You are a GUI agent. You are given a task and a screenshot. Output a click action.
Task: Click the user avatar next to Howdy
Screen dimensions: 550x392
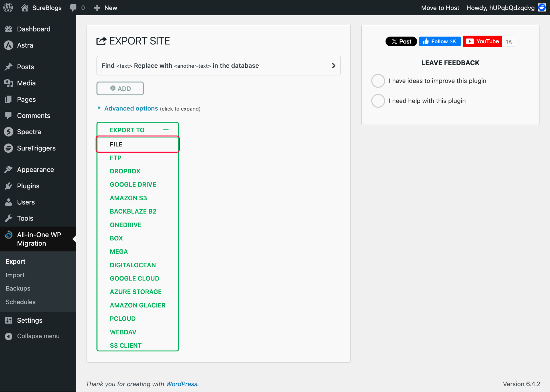(x=542, y=8)
